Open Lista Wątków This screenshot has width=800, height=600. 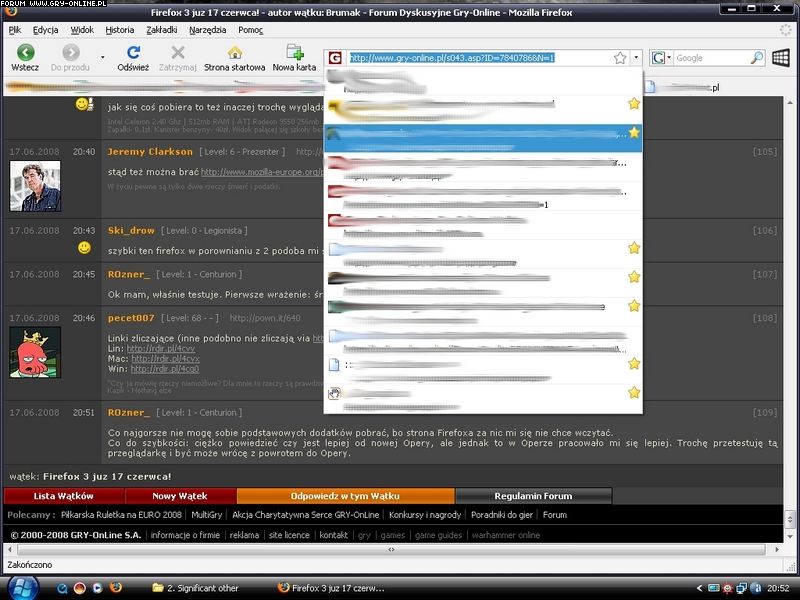click(64, 496)
